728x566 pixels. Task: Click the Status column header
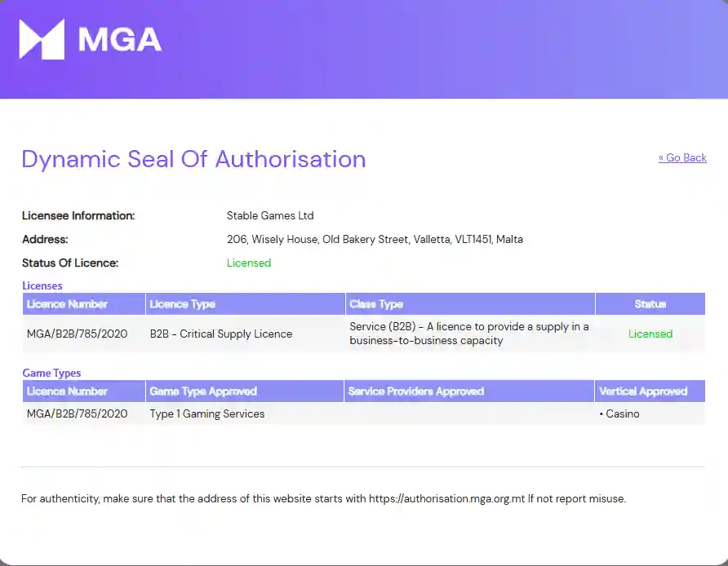650,304
